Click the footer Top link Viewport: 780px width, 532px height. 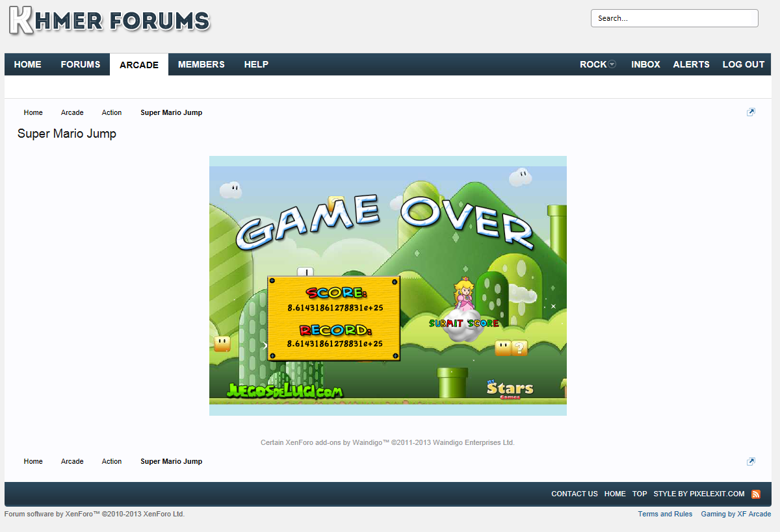point(640,494)
